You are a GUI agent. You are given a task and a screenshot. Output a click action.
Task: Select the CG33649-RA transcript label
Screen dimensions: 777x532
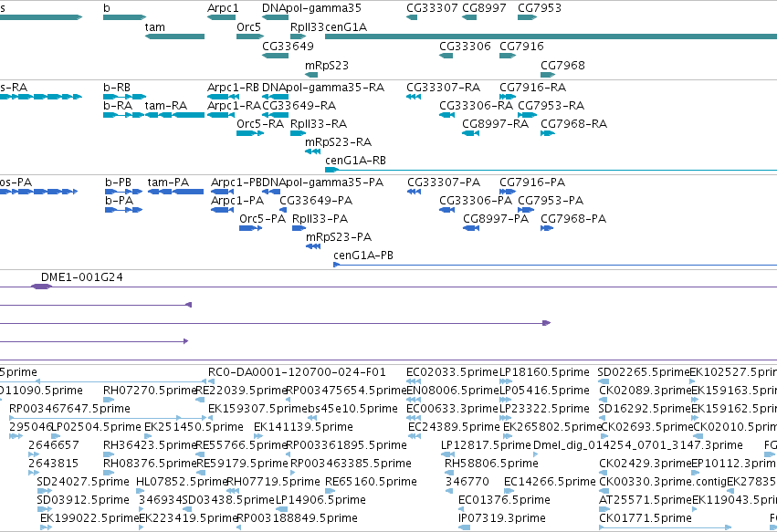(x=299, y=106)
